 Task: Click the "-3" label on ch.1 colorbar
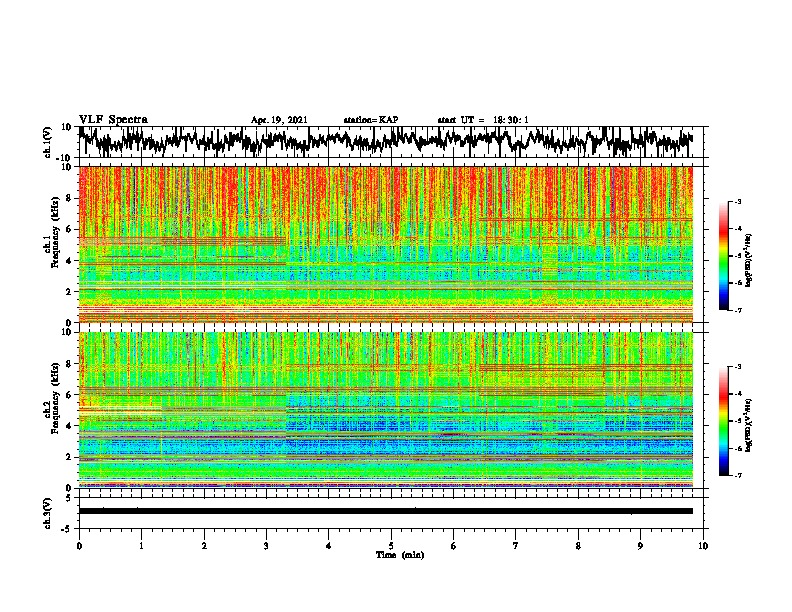[x=738, y=201]
